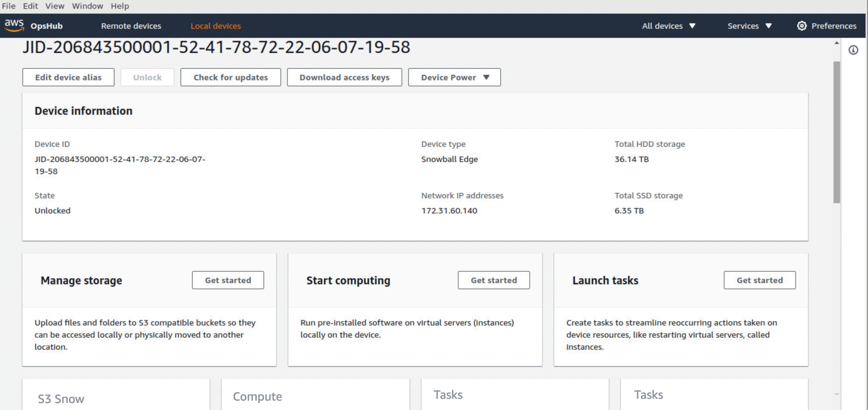Click Download access keys button
This screenshot has width=868, height=410.
click(x=344, y=77)
